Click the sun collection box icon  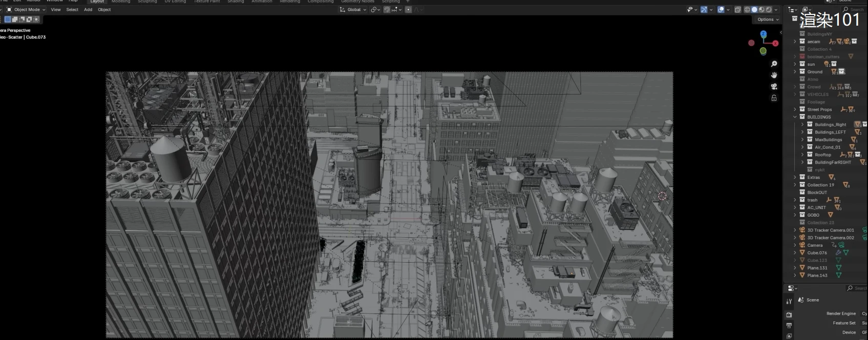pos(802,64)
